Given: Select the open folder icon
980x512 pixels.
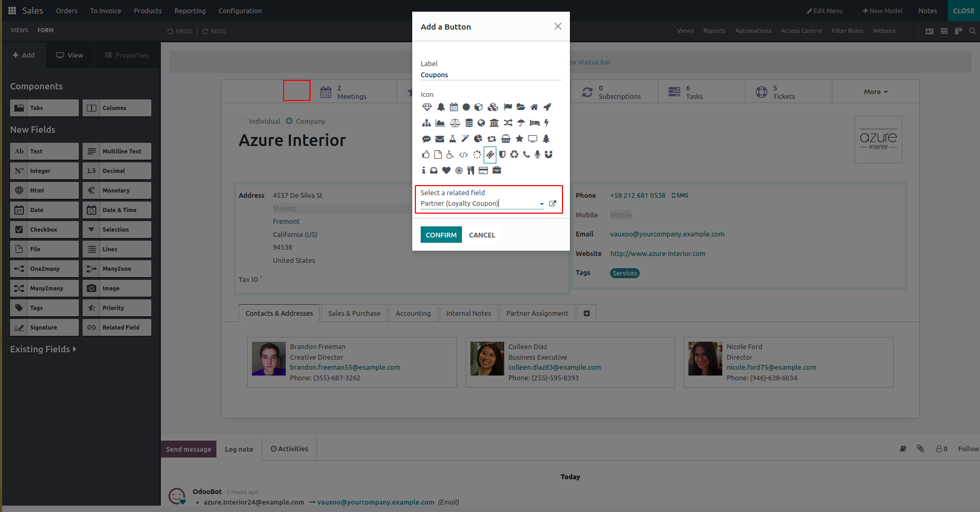Looking at the screenshot, I should coord(521,107).
